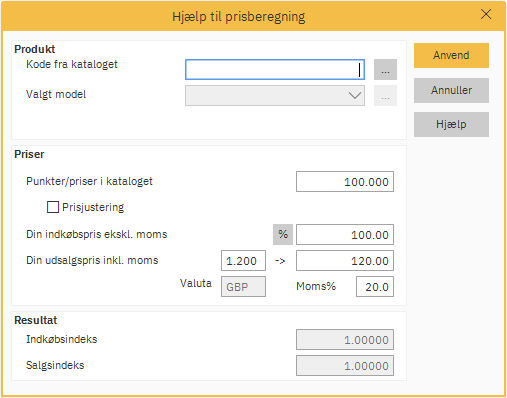Click the arrow symbol beside 1.200
Image resolution: width=507 pixels, height=398 pixels.
(280, 261)
